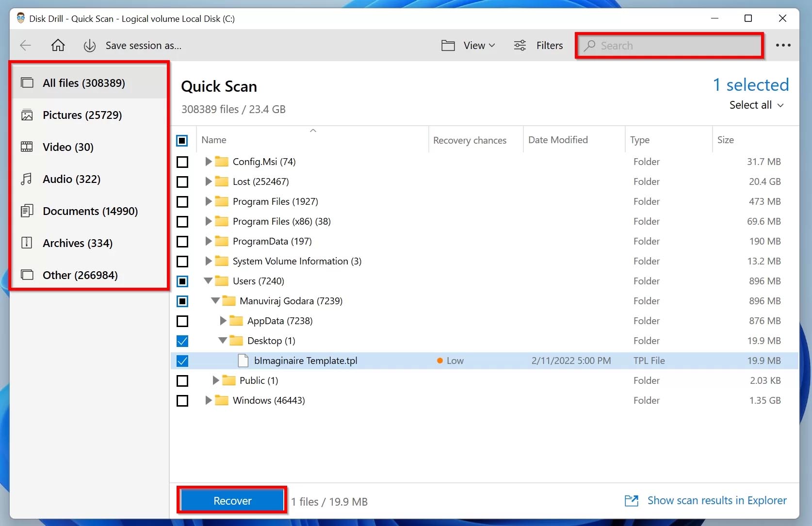Image resolution: width=812 pixels, height=526 pixels.
Task: Check the Program Files (1927) checkbox
Action: (x=182, y=201)
